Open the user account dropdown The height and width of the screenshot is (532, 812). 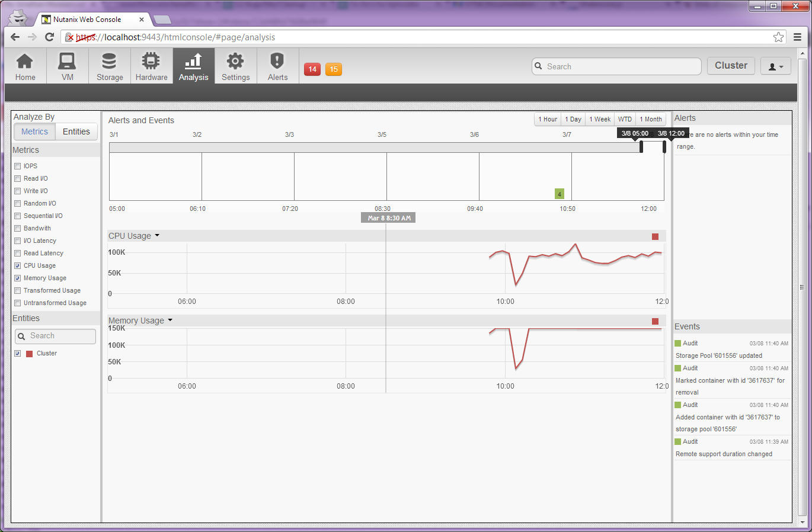coord(775,66)
